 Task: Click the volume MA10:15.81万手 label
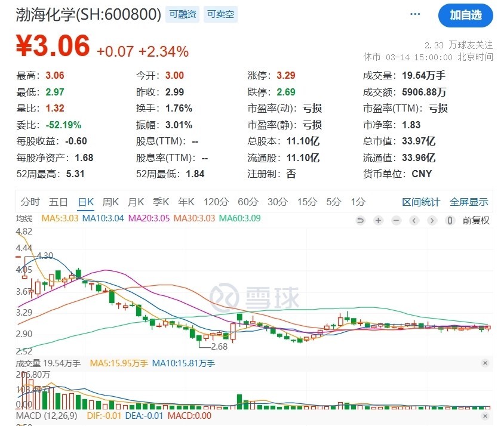click(x=183, y=363)
